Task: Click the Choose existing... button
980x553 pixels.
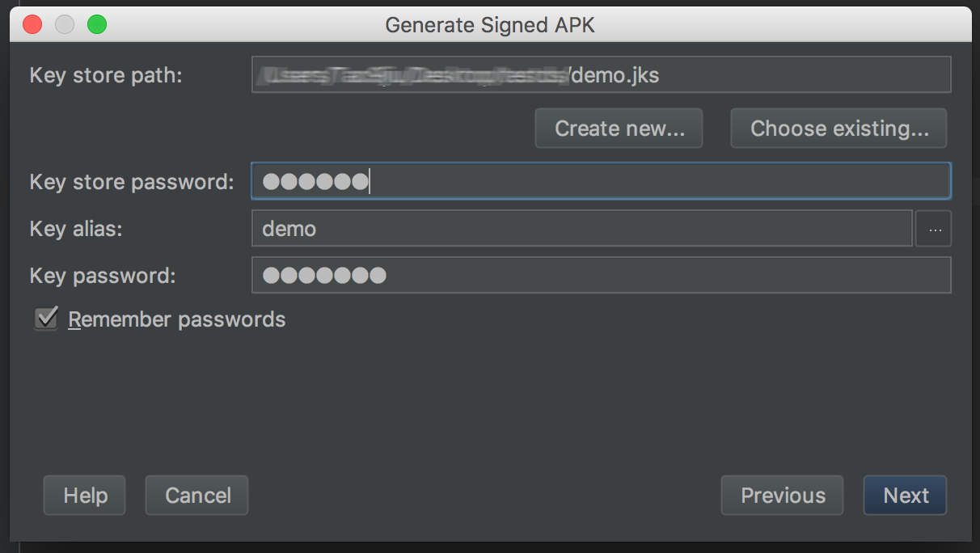Action: pyautogui.click(x=838, y=129)
